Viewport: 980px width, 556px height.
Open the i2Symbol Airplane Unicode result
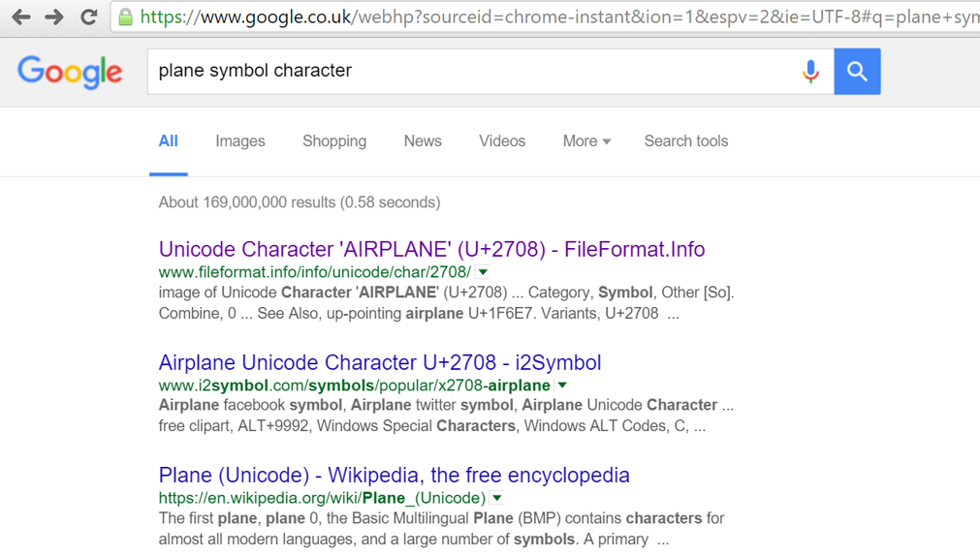pyautogui.click(x=380, y=362)
